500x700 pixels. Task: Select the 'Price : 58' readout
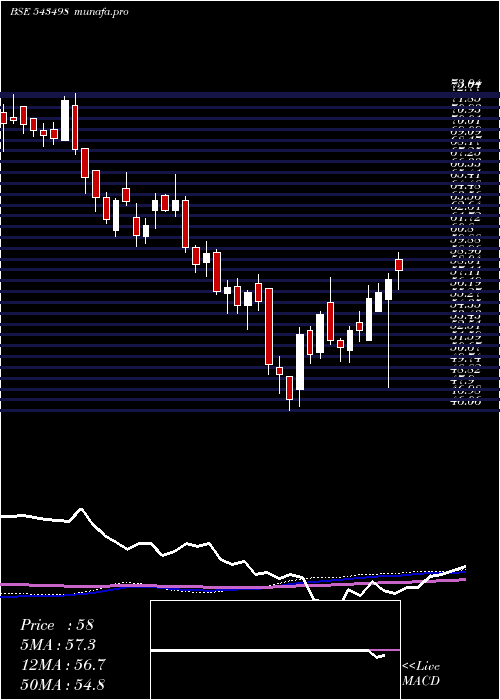tap(57, 625)
